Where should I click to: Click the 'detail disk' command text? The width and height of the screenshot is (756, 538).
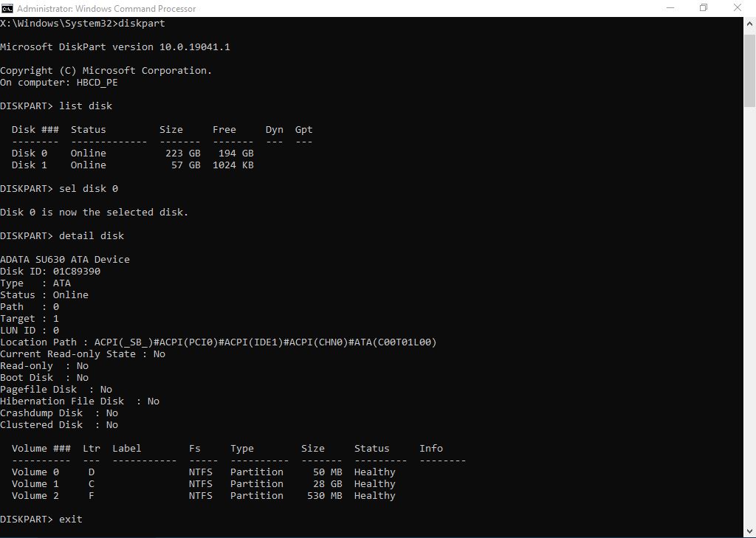pos(92,236)
